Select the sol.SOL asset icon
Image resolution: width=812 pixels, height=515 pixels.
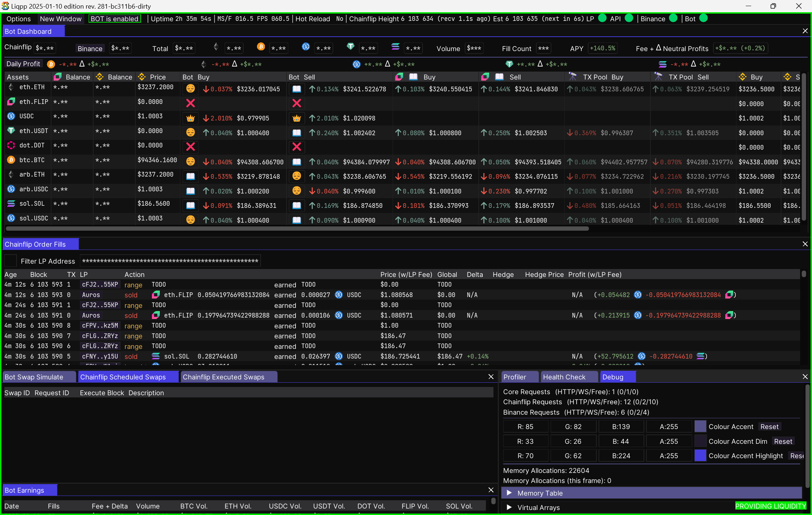pos(11,204)
